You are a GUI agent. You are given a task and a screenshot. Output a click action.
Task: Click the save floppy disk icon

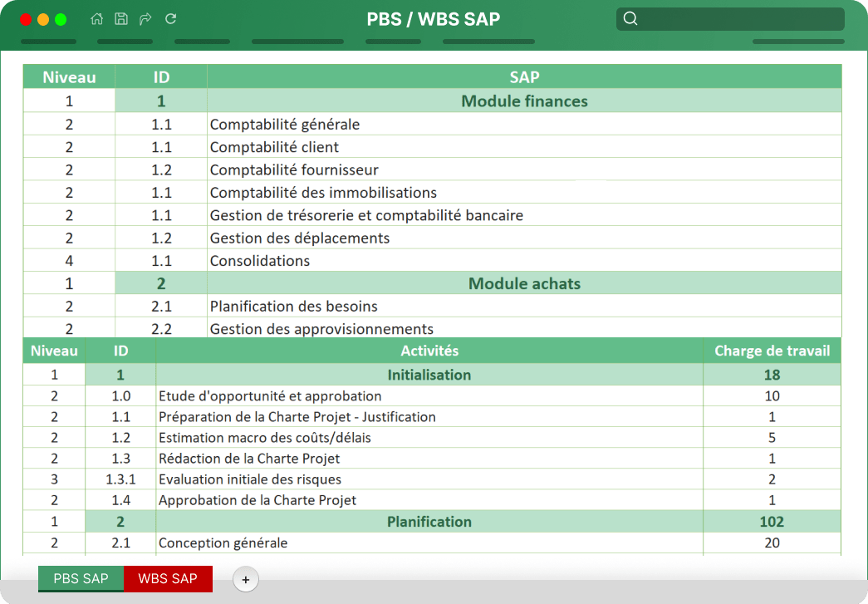(x=121, y=19)
